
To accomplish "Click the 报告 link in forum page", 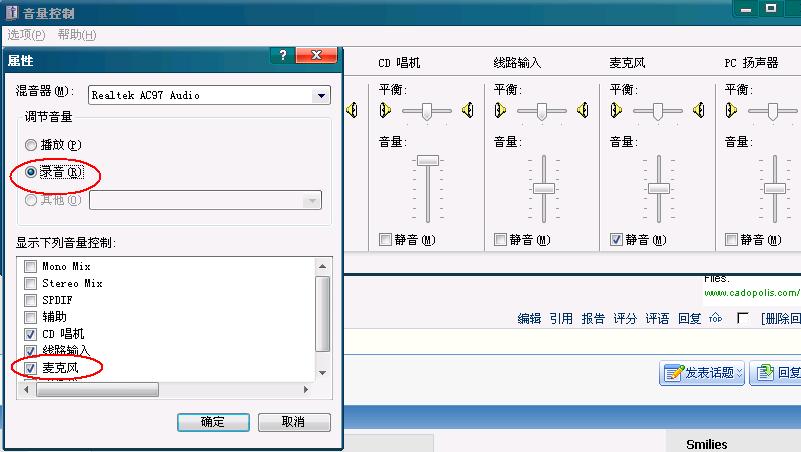I will [593, 319].
